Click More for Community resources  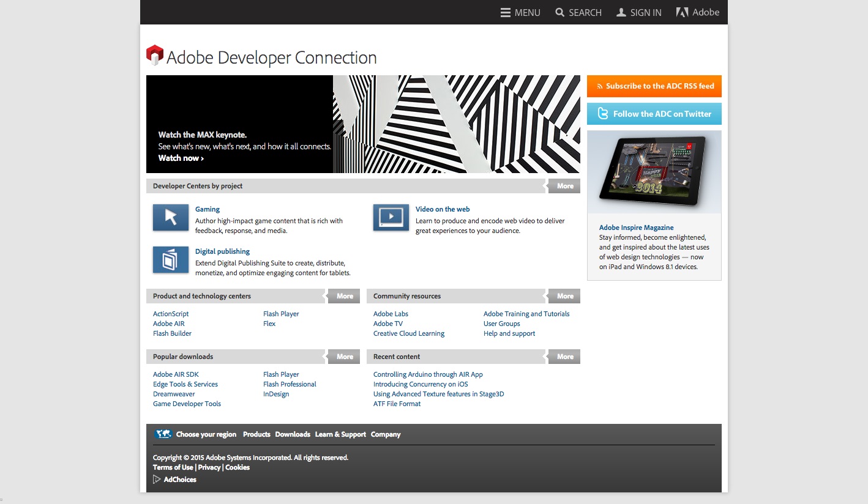click(x=565, y=296)
